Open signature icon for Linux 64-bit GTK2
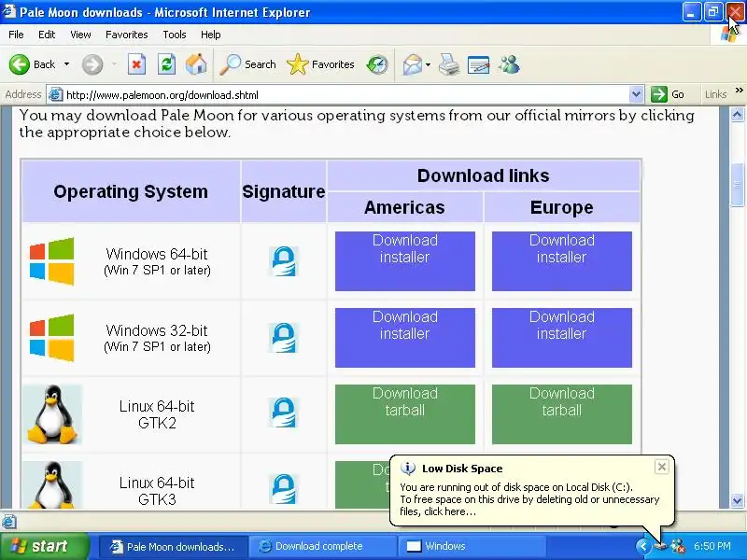 pyautogui.click(x=284, y=413)
